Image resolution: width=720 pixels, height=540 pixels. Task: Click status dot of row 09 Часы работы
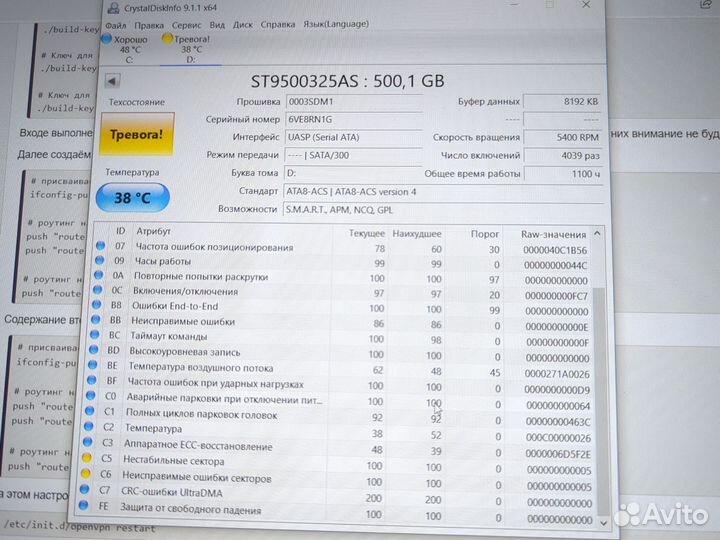pyautogui.click(x=99, y=260)
